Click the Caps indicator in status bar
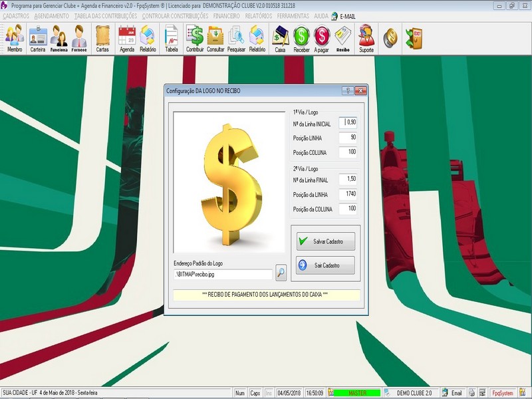 point(255,393)
